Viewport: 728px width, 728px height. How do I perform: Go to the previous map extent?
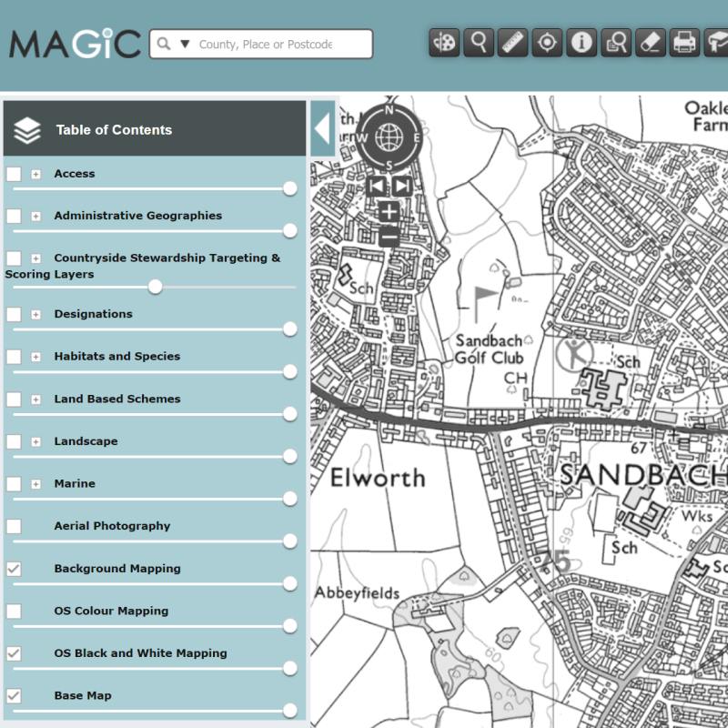point(376,187)
